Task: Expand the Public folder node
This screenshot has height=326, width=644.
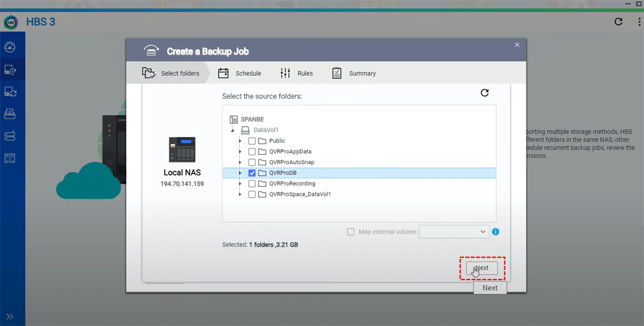Action: (x=240, y=141)
